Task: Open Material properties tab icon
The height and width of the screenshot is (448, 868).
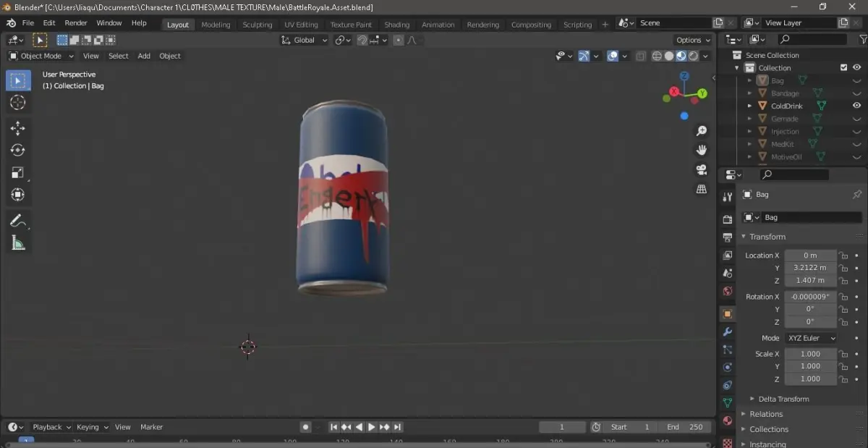Action: pyautogui.click(x=728, y=420)
